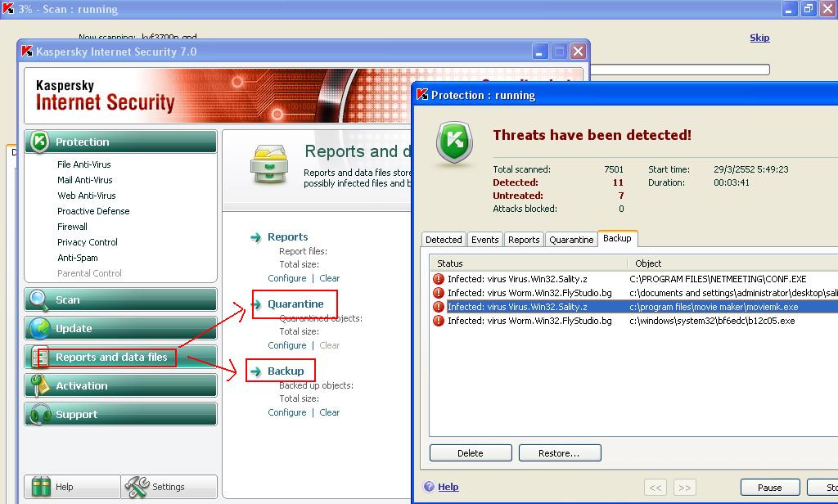This screenshot has height=504, width=838.
Task: Click the Pause button
Action: pyautogui.click(x=770, y=487)
